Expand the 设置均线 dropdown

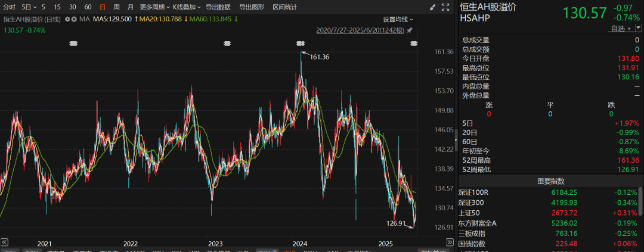[x=398, y=19]
